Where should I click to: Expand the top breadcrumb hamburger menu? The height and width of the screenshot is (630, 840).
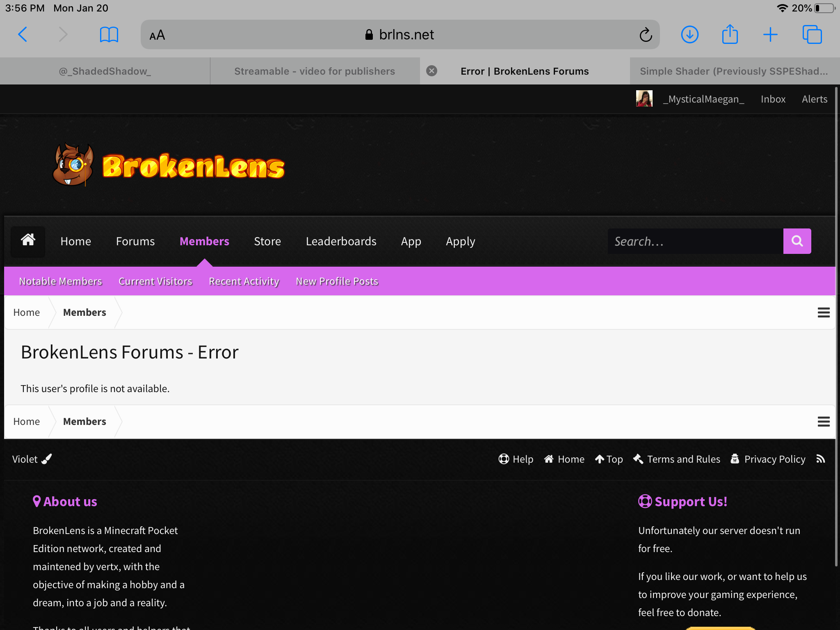pyautogui.click(x=824, y=313)
